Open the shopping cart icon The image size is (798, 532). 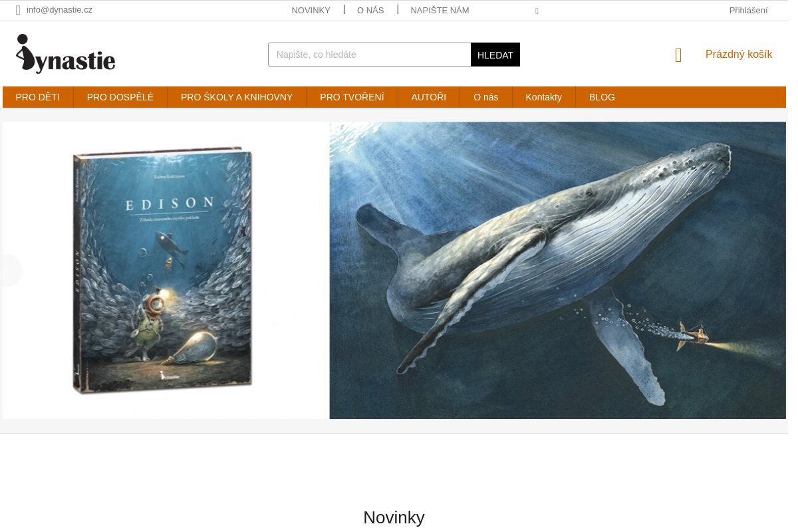[678, 55]
